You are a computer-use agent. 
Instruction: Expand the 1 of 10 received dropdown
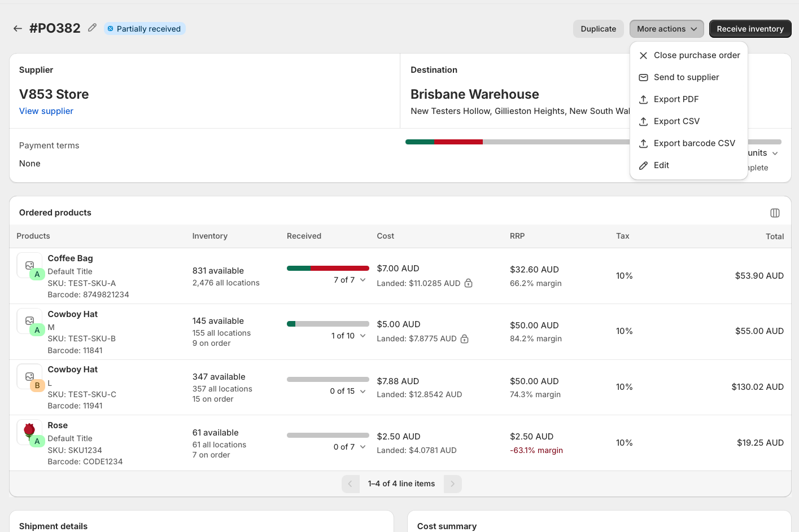[348, 336]
